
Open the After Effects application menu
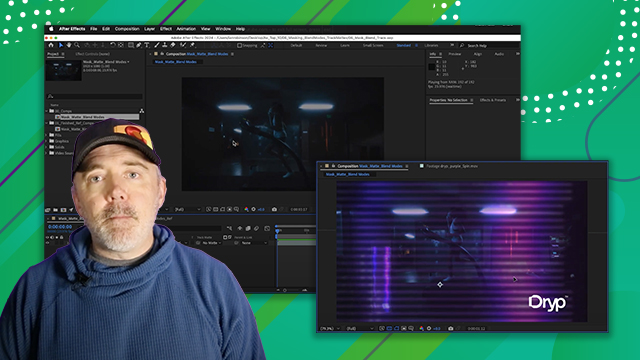[72, 29]
